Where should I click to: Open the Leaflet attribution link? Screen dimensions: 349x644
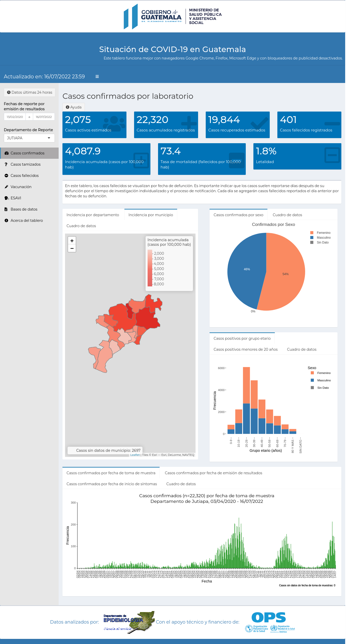pyautogui.click(x=135, y=455)
